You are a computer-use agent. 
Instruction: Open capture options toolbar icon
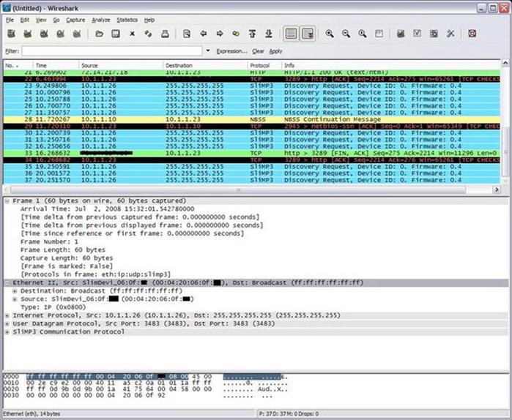[x=28, y=34]
